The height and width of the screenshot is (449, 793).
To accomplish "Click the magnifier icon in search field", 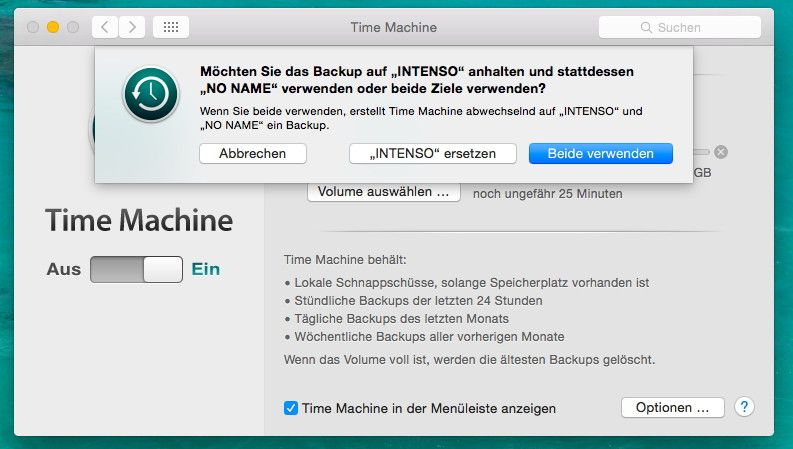I will pyautogui.click(x=646, y=27).
